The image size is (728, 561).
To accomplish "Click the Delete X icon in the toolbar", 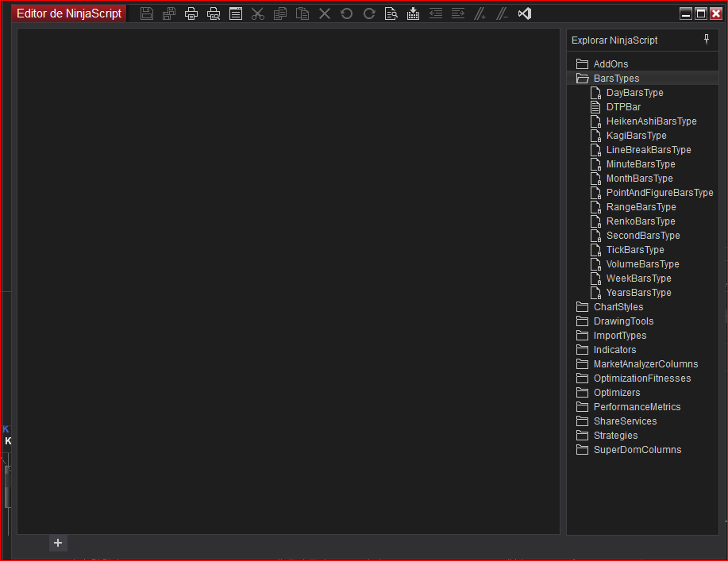I will point(325,13).
